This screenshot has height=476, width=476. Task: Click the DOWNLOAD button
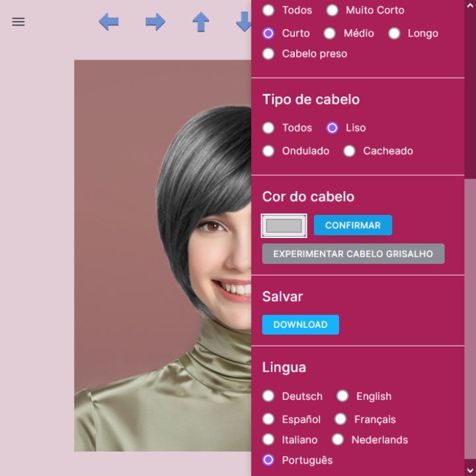pos(301,325)
